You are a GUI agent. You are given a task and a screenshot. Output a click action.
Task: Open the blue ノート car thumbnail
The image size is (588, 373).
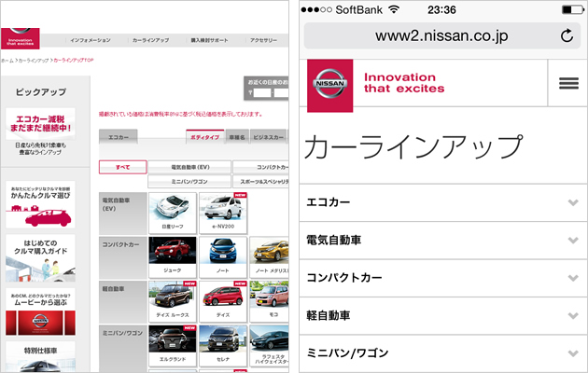(223, 257)
